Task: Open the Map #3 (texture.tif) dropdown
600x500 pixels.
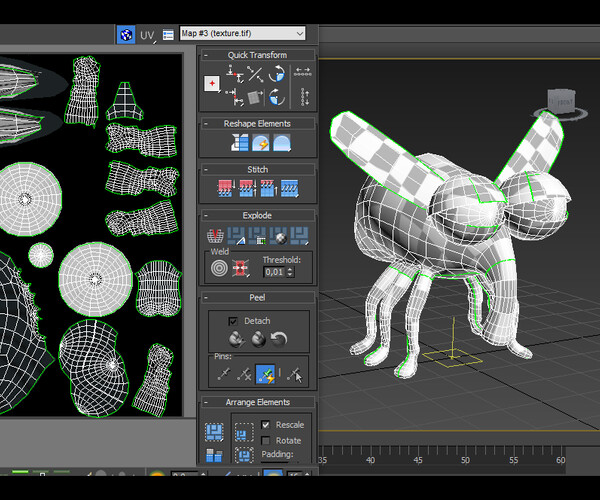Action: tap(243, 34)
